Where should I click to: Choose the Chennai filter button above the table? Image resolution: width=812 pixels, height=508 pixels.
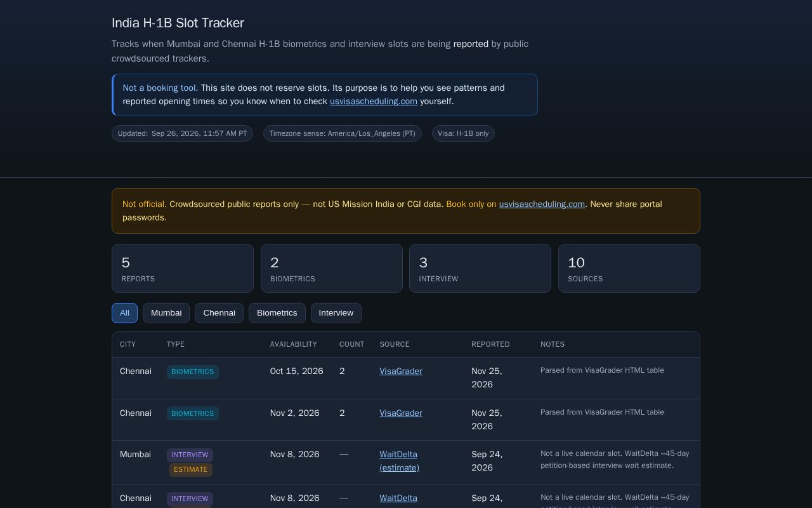219,313
